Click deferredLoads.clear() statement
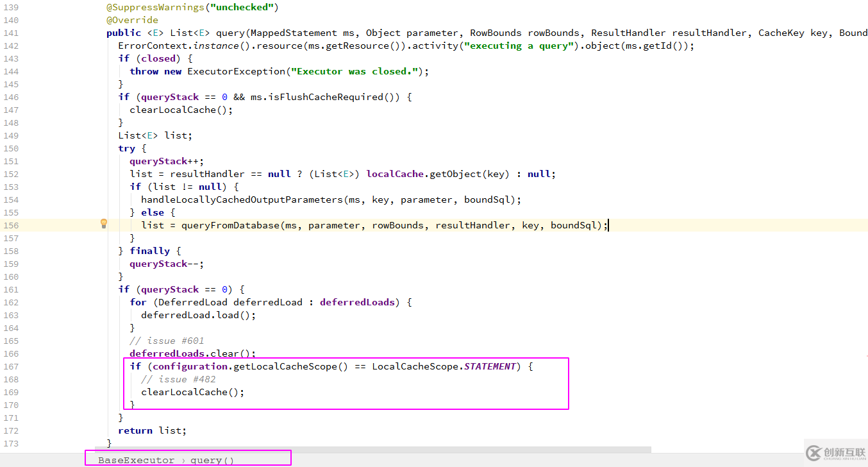Image resolution: width=868 pixels, height=467 pixels. [192, 353]
